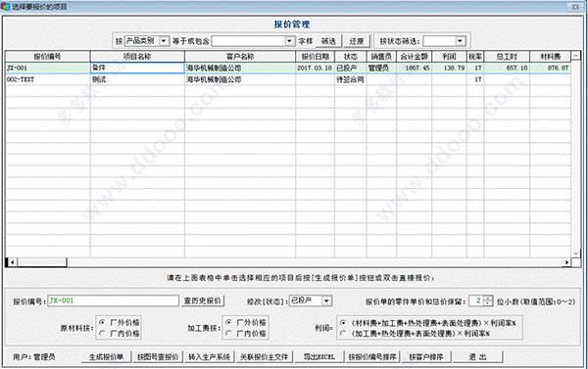Click the 转入生产系统 button
Viewport: 588px width, 369px height.
tap(210, 357)
